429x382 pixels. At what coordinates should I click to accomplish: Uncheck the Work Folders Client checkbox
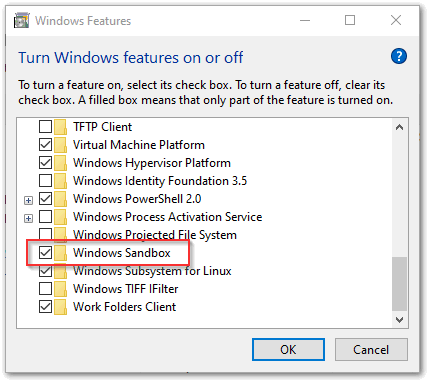[45, 307]
